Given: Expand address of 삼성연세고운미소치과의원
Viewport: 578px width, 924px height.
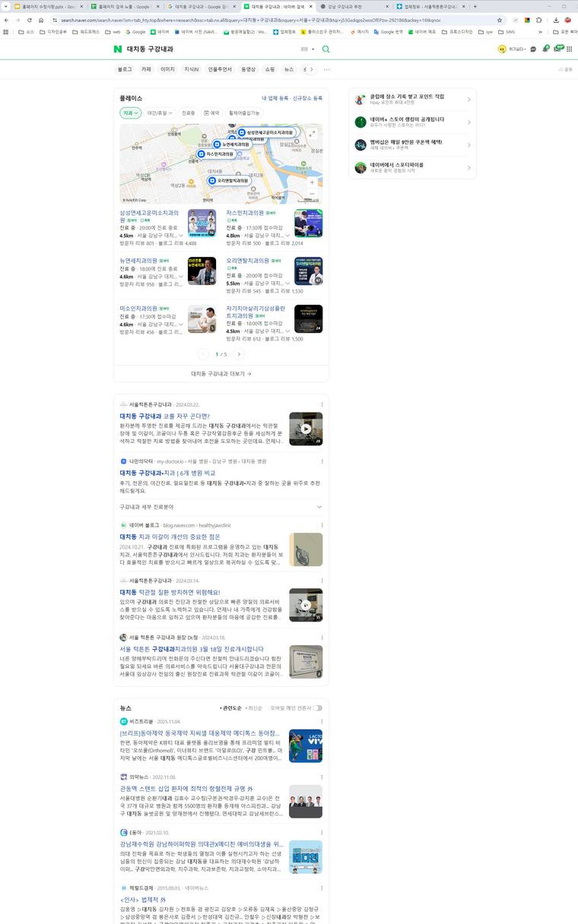Looking at the screenshot, I should 181,236.
